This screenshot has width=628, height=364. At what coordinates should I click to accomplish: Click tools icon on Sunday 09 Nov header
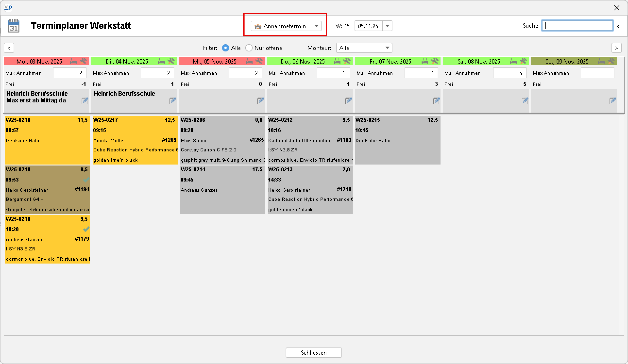(x=611, y=61)
